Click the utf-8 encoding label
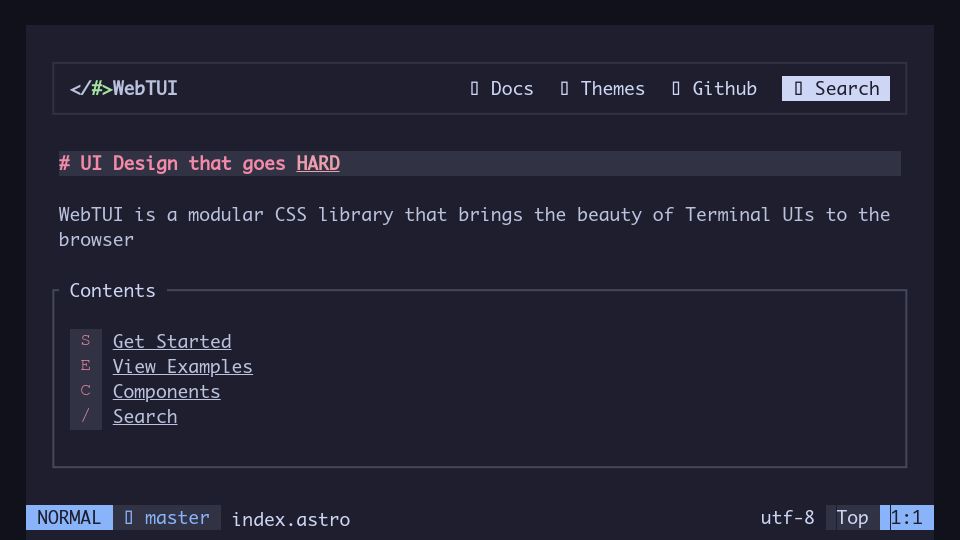 pyautogui.click(x=787, y=518)
